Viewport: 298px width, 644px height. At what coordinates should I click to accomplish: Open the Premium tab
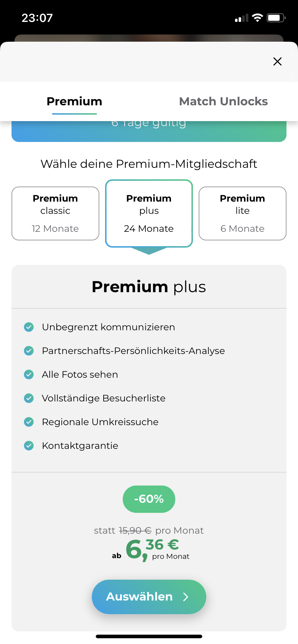tap(74, 101)
